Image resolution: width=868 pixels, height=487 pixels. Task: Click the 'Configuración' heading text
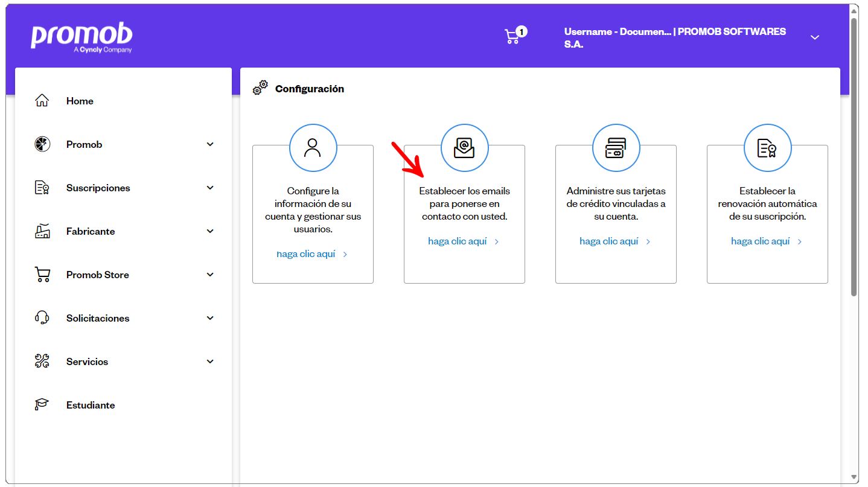pyautogui.click(x=310, y=89)
